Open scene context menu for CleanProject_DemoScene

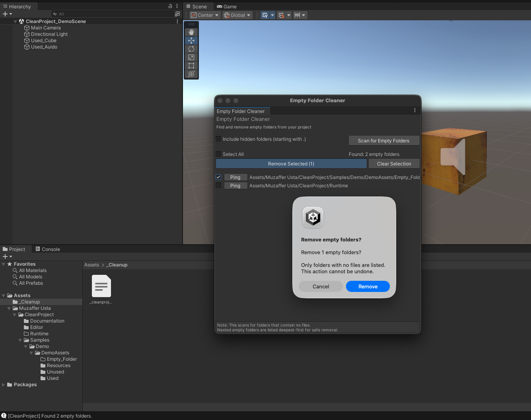point(177,21)
